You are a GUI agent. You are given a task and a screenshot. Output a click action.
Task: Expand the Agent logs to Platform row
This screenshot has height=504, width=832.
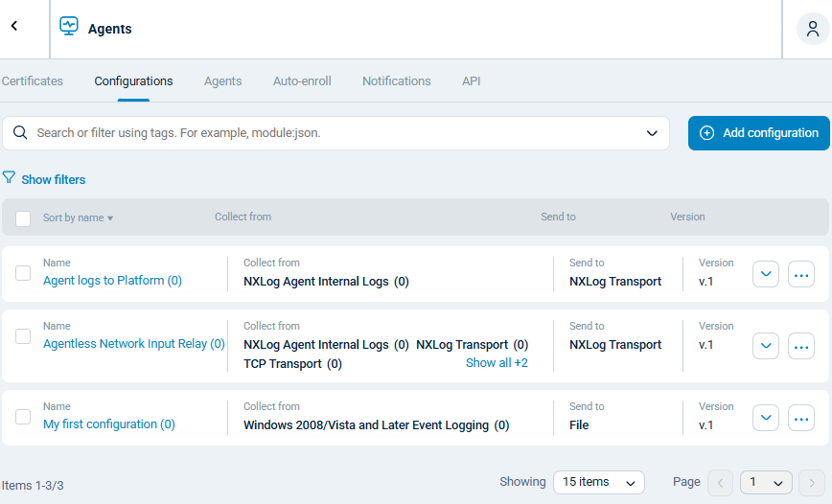tap(766, 274)
